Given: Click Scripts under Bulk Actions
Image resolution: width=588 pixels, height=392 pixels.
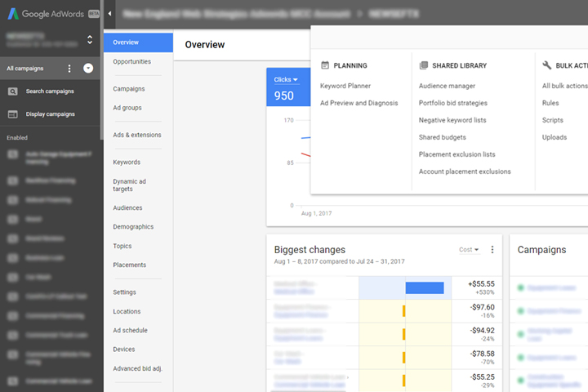Looking at the screenshot, I should point(553,120).
